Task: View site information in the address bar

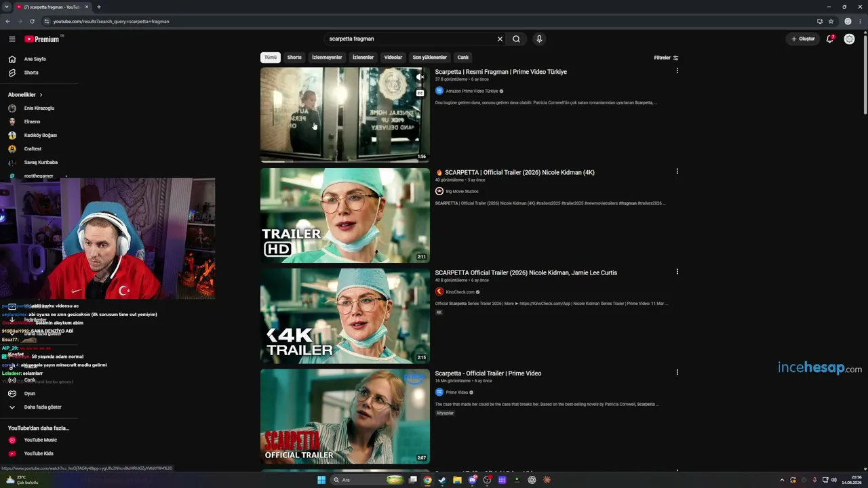Action: [46, 21]
